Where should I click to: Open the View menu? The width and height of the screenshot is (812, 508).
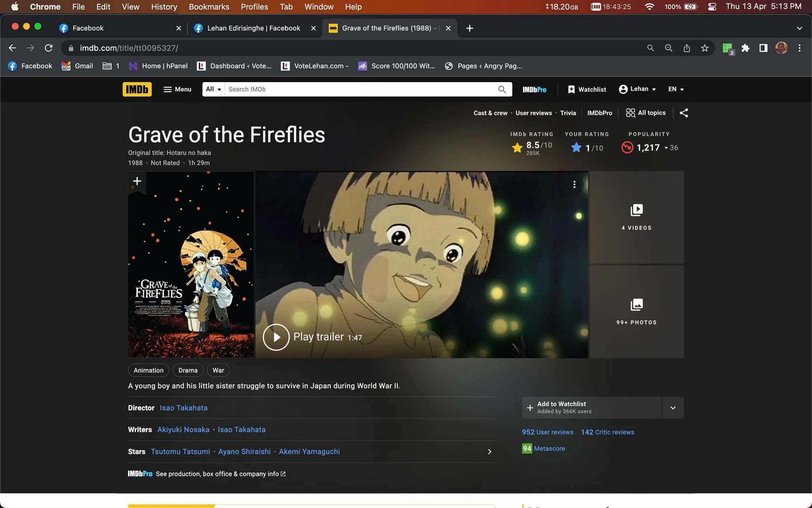tap(130, 7)
